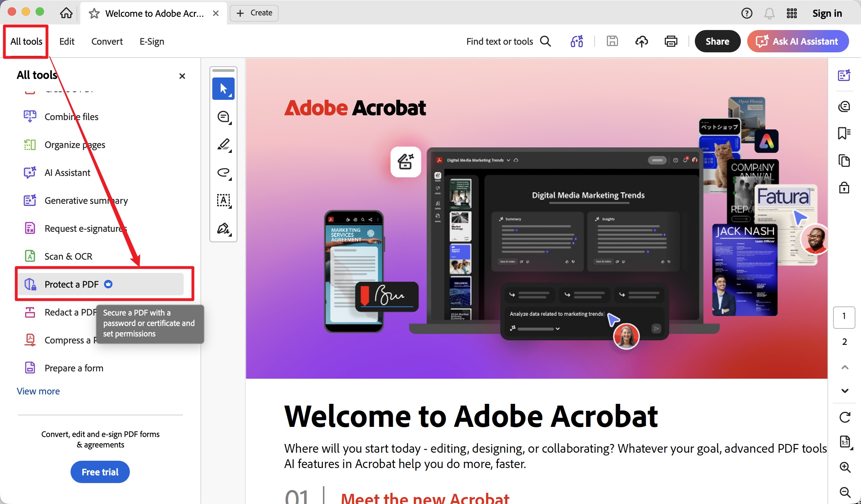Viewport: 861px width, 504px height.
Task: Choose the Select arrow tool
Action: click(x=223, y=89)
